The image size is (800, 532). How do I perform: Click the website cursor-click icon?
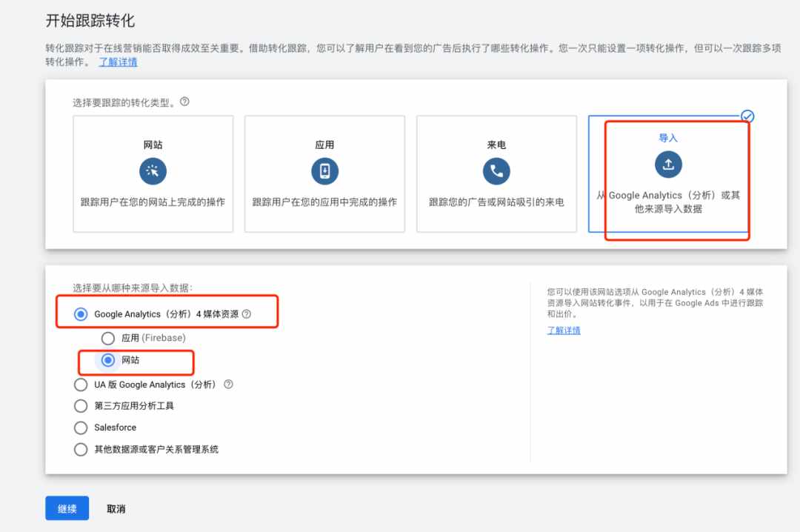pyautogui.click(x=153, y=171)
